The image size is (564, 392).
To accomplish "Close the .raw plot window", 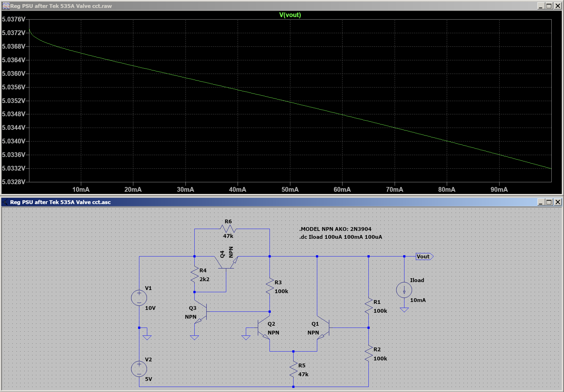I will [x=558, y=6].
